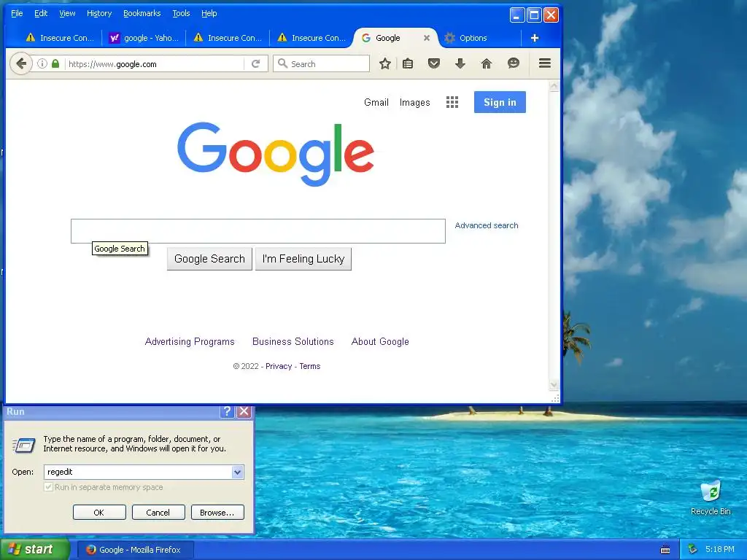This screenshot has width=747, height=560.
Task: Open Hello chat smiley icon
Action: [513, 63]
